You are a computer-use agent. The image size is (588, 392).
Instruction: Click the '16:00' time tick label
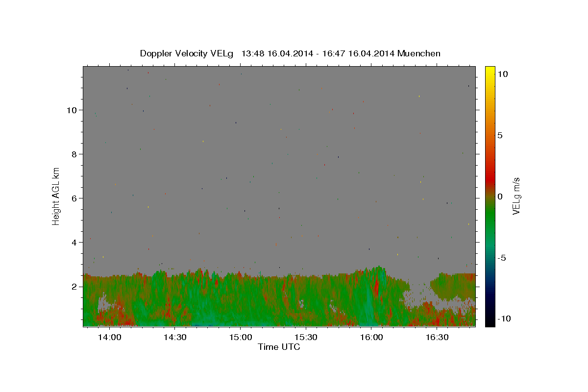[371, 337]
